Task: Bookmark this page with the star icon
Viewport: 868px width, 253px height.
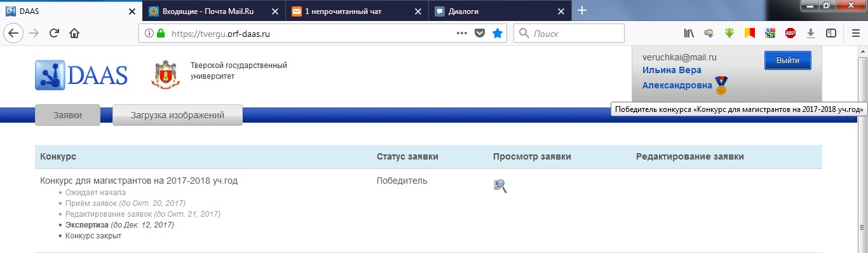Action: pyautogui.click(x=498, y=34)
